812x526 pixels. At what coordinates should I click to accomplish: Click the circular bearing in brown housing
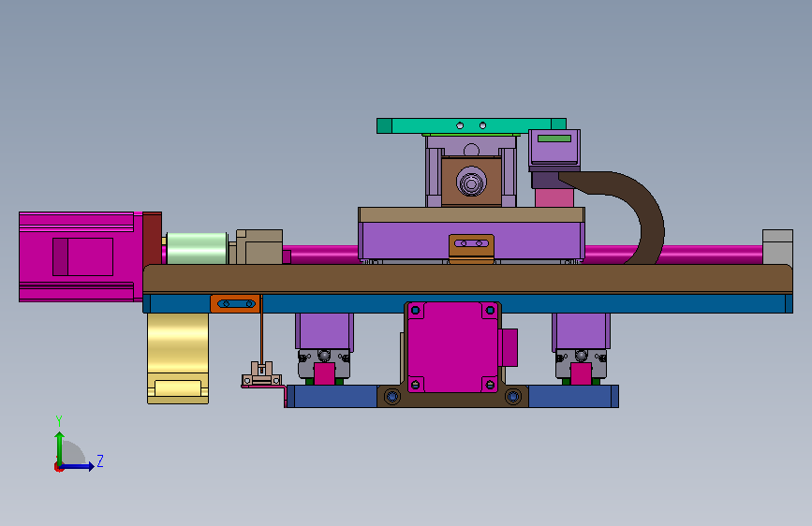click(x=471, y=183)
